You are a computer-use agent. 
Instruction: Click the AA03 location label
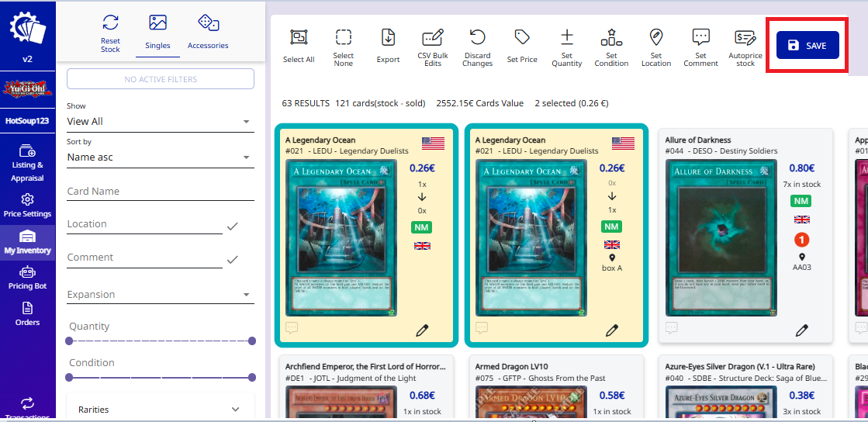click(x=802, y=268)
